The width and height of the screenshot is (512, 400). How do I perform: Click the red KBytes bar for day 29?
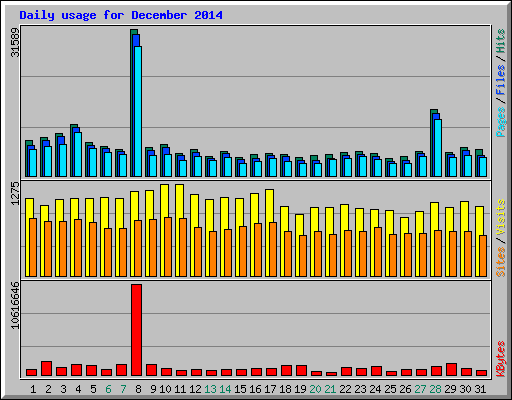(x=451, y=369)
